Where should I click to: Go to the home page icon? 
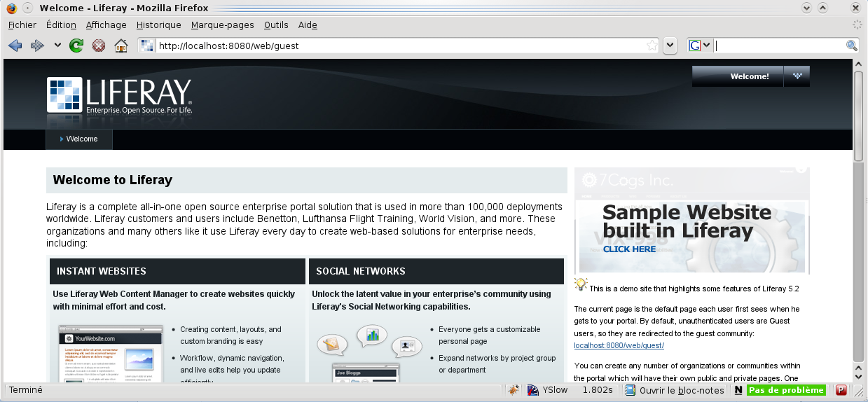click(121, 46)
